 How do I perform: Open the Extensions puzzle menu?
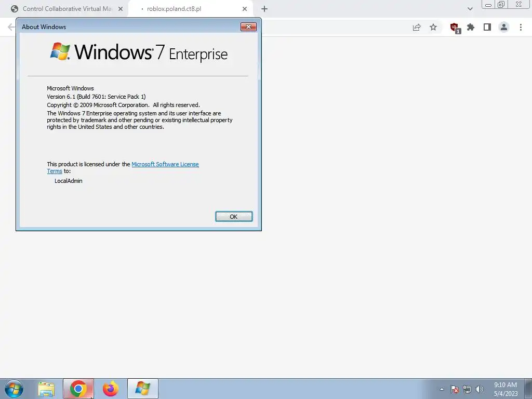(471, 27)
